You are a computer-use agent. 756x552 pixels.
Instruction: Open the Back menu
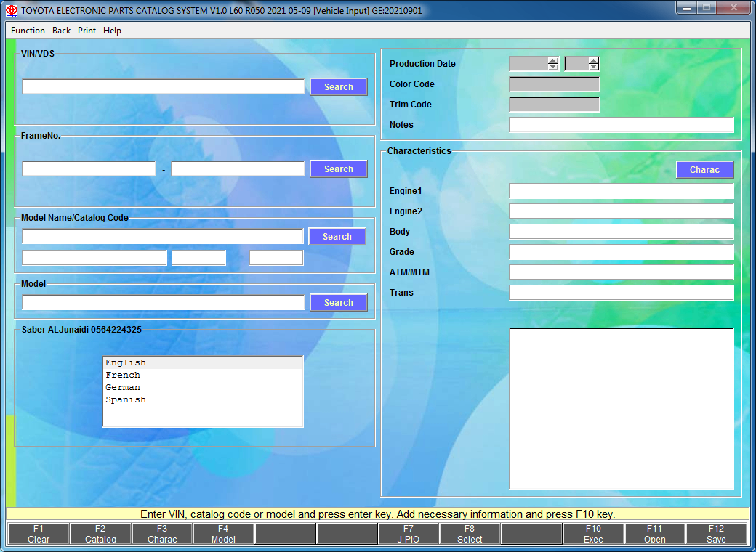pyautogui.click(x=61, y=31)
